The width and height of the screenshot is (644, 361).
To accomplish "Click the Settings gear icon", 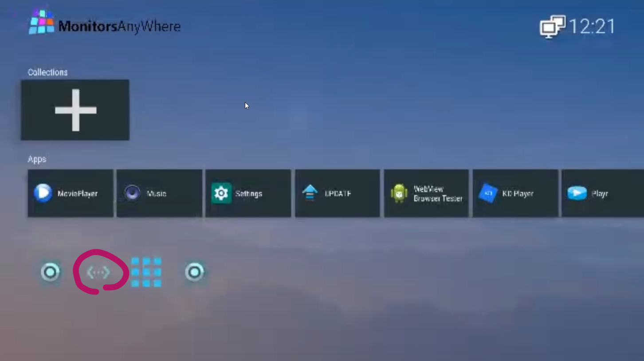I will (221, 193).
